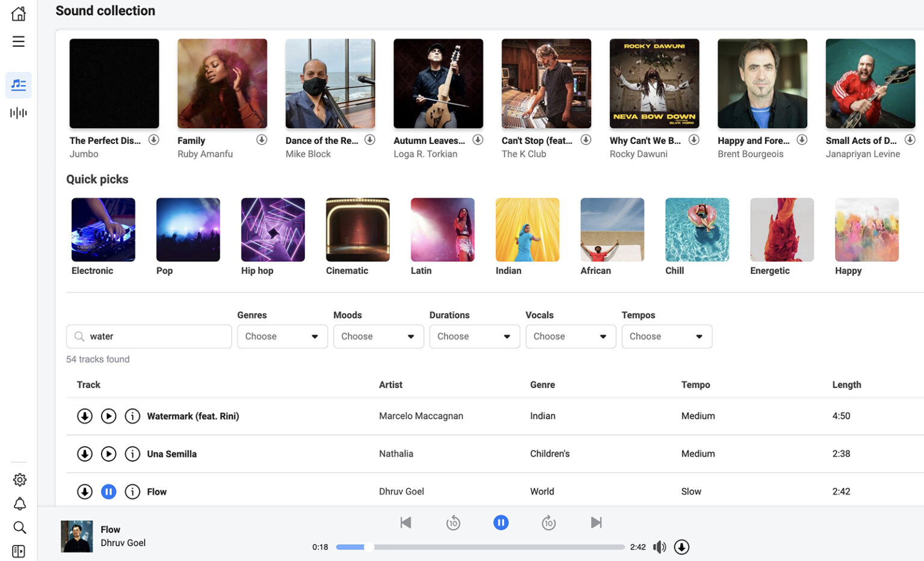The image size is (924, 561).
Task: Download the currently playing Flow track
Action: (x=682, y=547)
